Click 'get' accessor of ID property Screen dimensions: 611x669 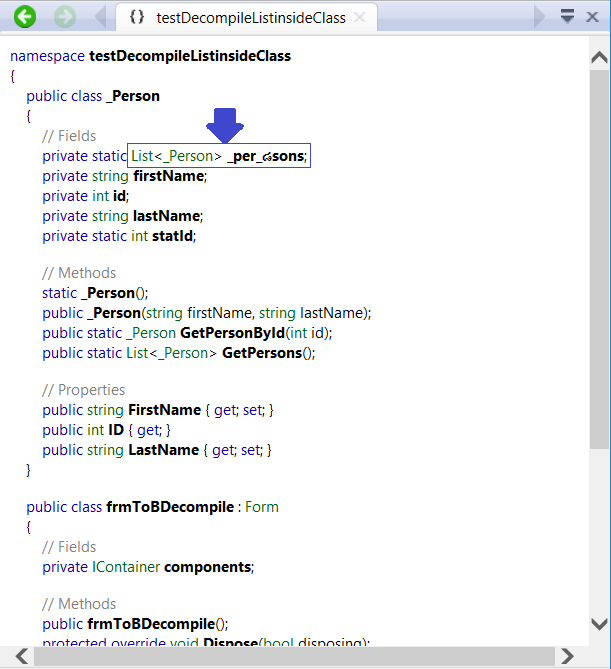pyautogui.click(x=148, y=430)
